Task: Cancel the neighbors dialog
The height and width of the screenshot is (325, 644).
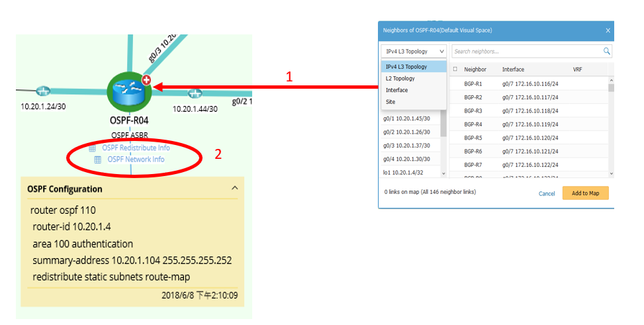Action: tap(547, 193)
